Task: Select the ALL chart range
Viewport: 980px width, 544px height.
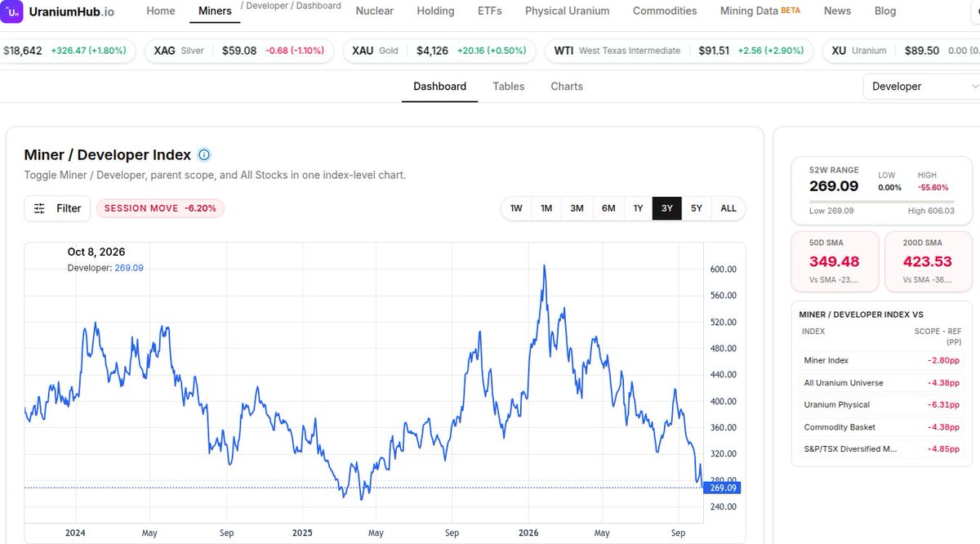Action: [728, 208]
